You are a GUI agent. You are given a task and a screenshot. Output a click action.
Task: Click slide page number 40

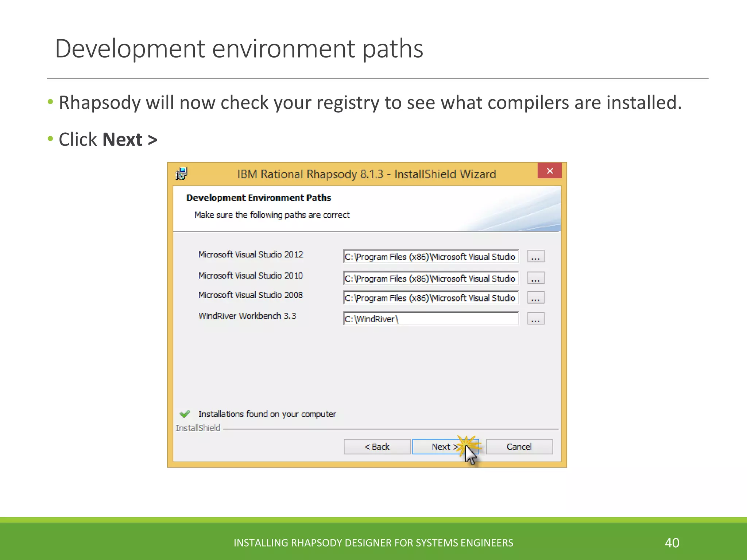tap(672, 543)
